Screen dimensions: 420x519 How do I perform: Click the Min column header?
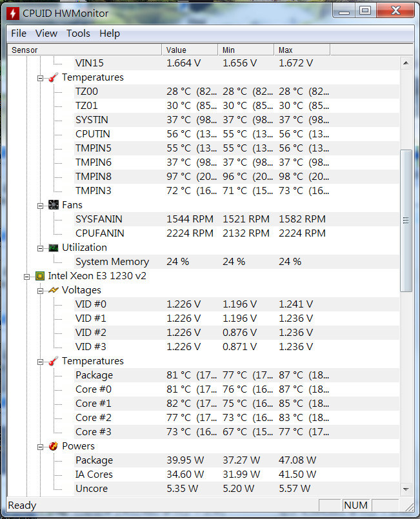(x=246, y=50)
